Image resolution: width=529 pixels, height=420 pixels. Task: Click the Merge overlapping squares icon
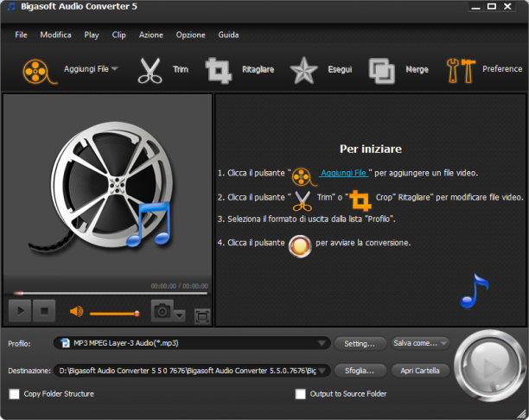tap(381, 71)
